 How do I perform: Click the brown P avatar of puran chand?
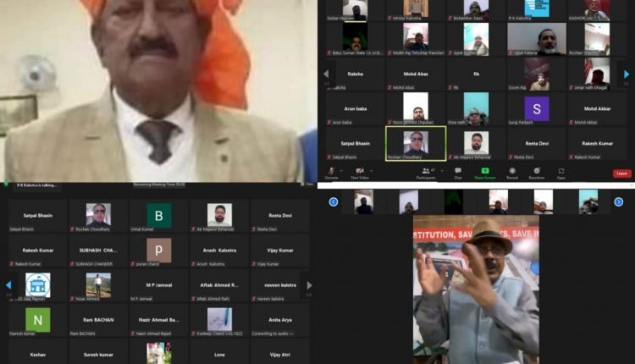click(x=159, y=251)
